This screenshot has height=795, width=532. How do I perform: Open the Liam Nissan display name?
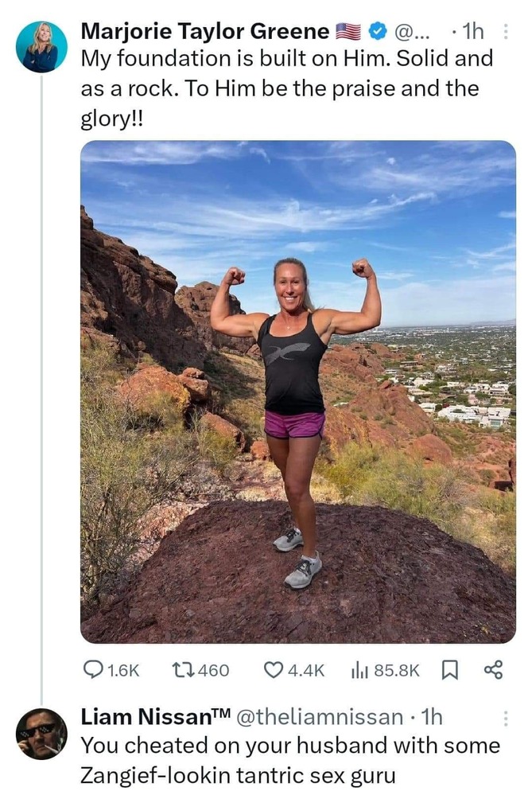click(x=156, y=717)
